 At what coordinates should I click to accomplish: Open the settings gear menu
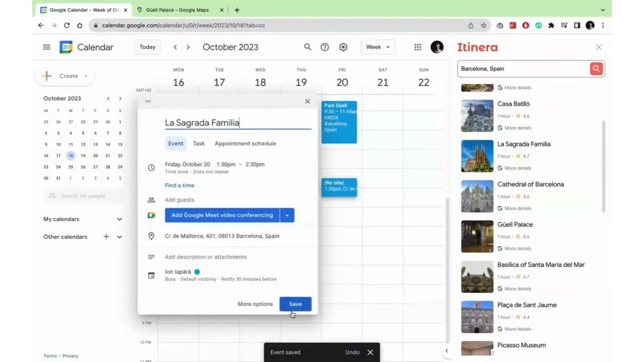point(343,47)
